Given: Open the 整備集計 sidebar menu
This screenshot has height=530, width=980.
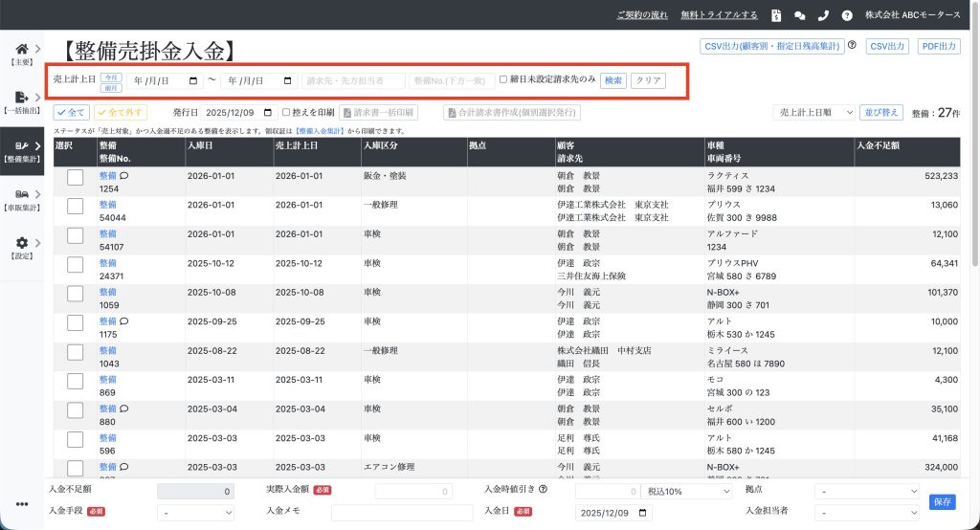Looking at the screenshot, I should point(22,151).
